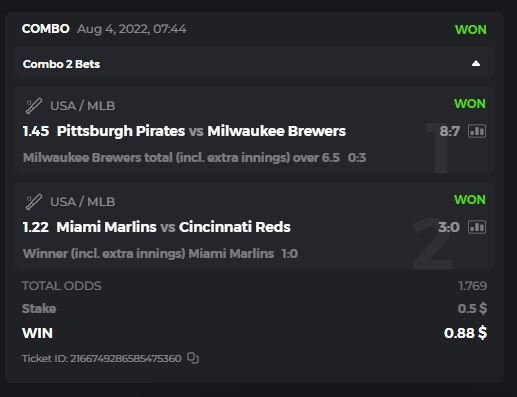The image size is (517, 397).
Task: Collapse the Combo 2 Bets section arrow
Action: point(476,63)
